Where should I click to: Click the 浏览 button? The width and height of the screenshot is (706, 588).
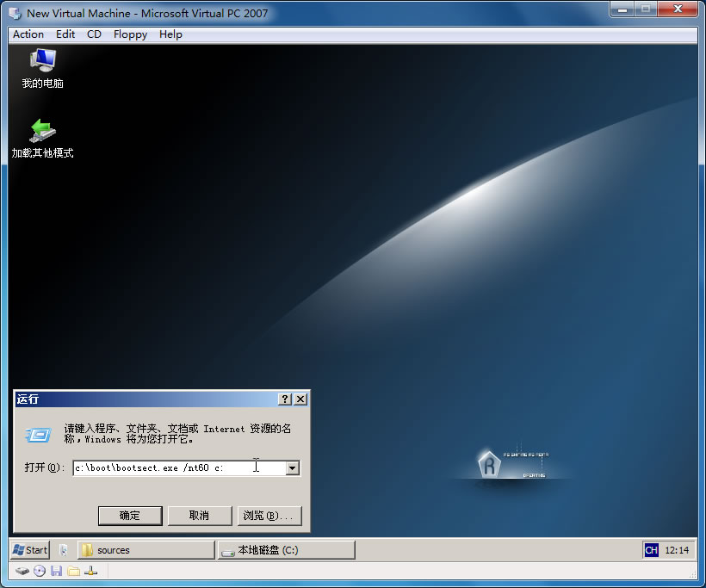tap(269, 516)
